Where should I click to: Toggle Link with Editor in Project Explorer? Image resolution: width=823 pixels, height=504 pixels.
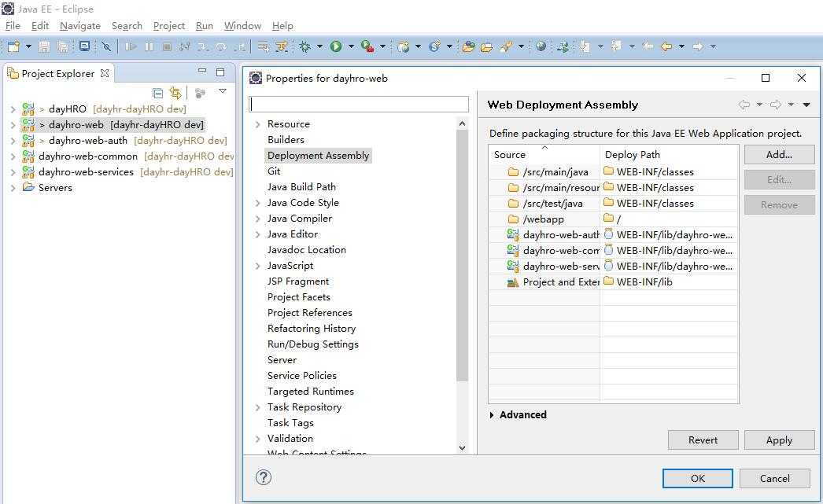175,93
